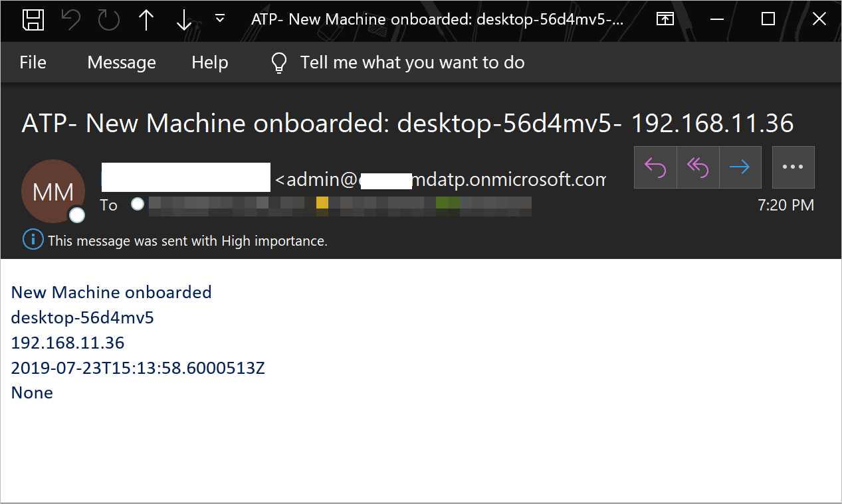Click the recipient presence indicator beside To

(x=138, y=205)
